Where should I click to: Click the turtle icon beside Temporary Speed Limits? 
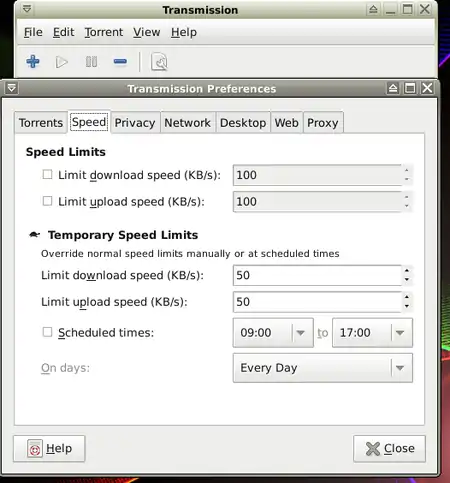click(x=35, y=235)
